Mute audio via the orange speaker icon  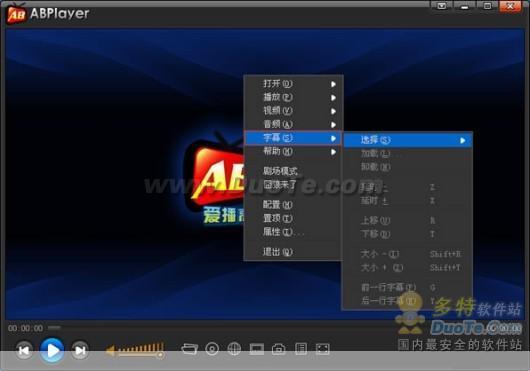pyautogui.click(x=110, y=351)
